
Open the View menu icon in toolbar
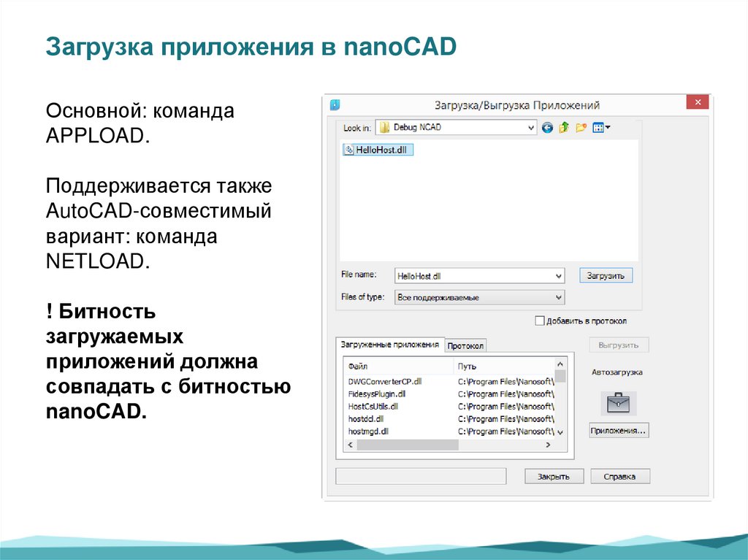[601, 128]
